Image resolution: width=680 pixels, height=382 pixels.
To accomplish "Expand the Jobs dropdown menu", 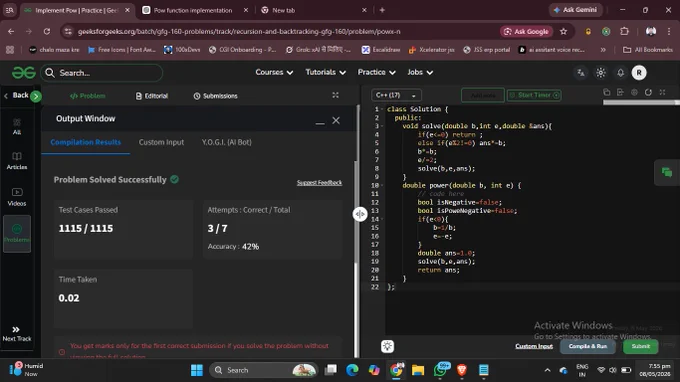I will [x=420, y=72].
